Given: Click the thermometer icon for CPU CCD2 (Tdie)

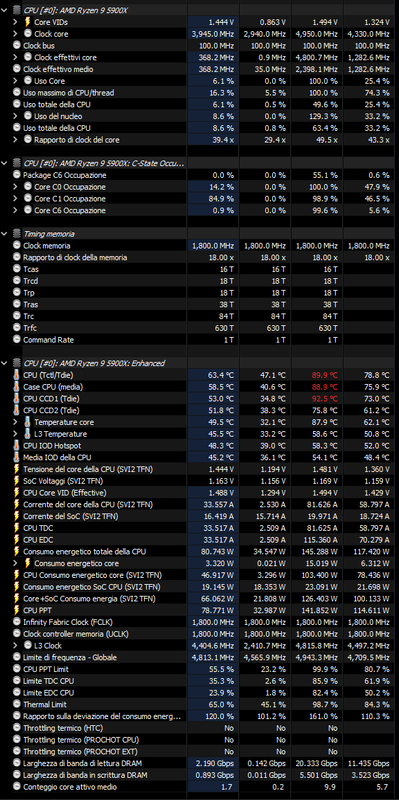Looking at the screenshot, I should coord(17,410).
